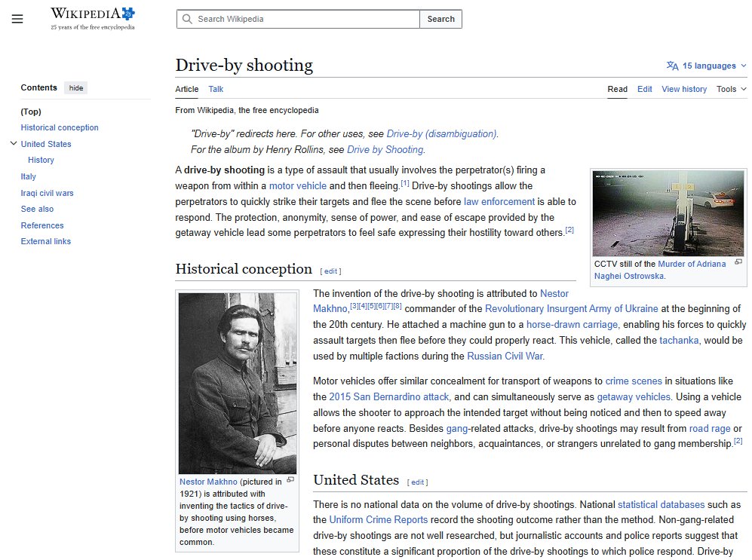Open citation [2] after 'toward others'
752x560 pixels.
click(569, 230)
